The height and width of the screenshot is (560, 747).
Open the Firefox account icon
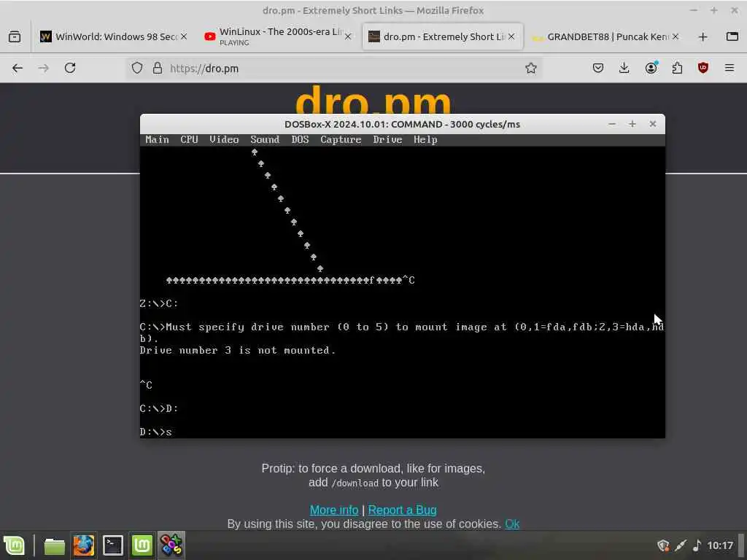[651, 68]
